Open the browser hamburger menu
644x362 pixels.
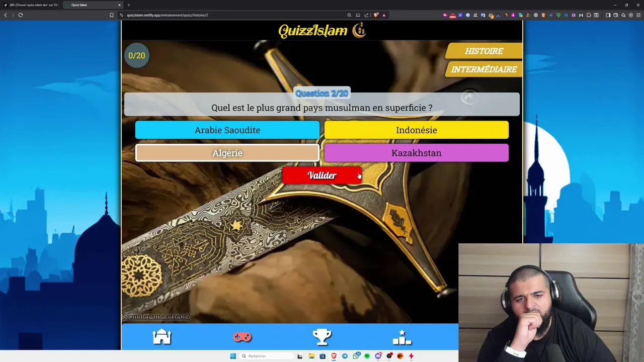[x=638, y=15]
